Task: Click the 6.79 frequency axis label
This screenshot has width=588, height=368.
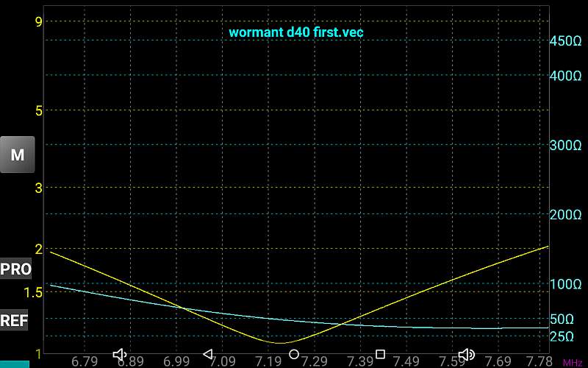Action: pos(86,361)
